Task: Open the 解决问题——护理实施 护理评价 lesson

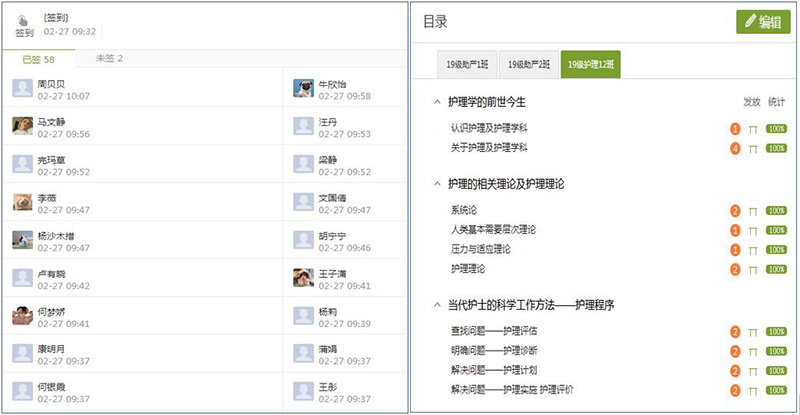Action: (x=512, y=389)
